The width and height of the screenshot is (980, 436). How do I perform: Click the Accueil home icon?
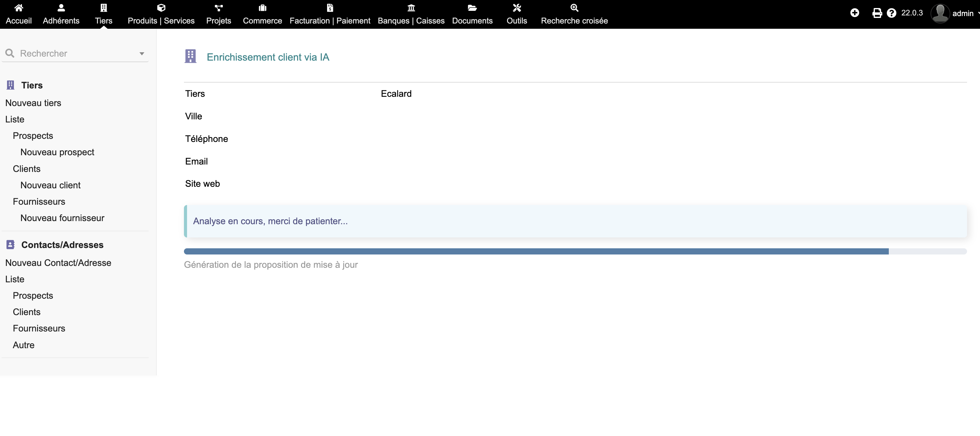pos(19,8)
